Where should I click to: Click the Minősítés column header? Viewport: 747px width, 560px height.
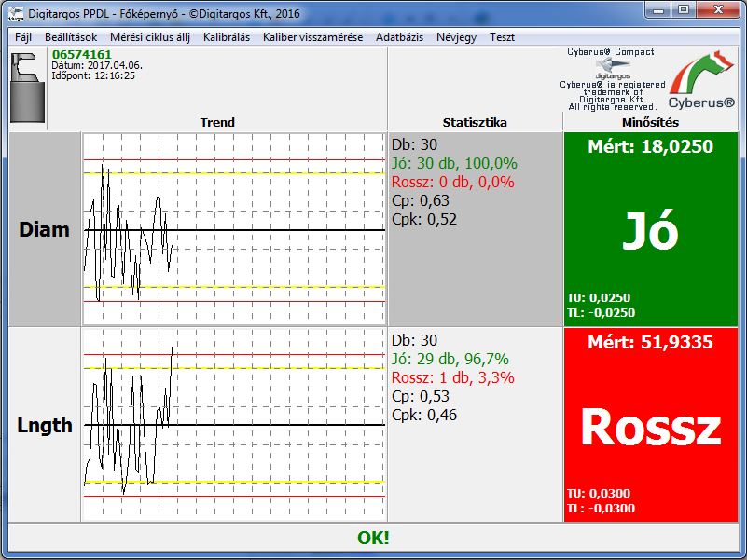[650, 122]
